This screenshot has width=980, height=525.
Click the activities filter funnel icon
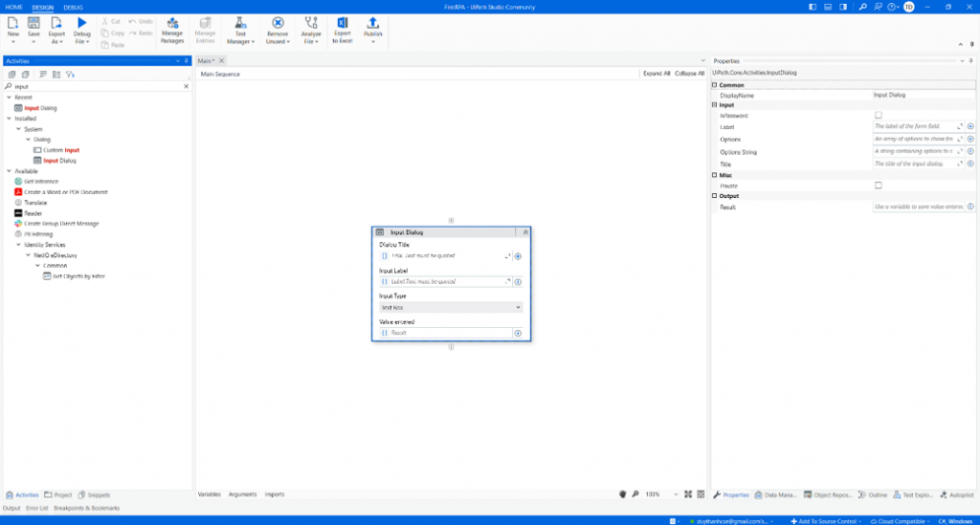tap(70, 75)
